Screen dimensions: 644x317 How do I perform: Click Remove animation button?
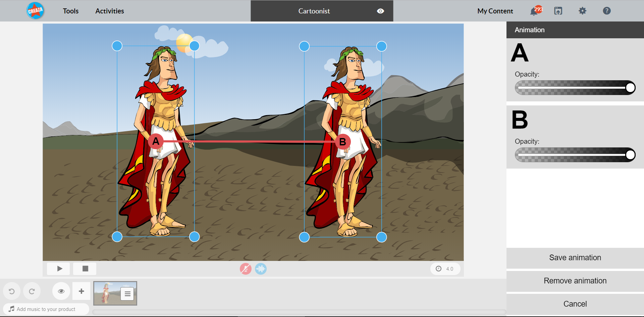pos(575,281)
